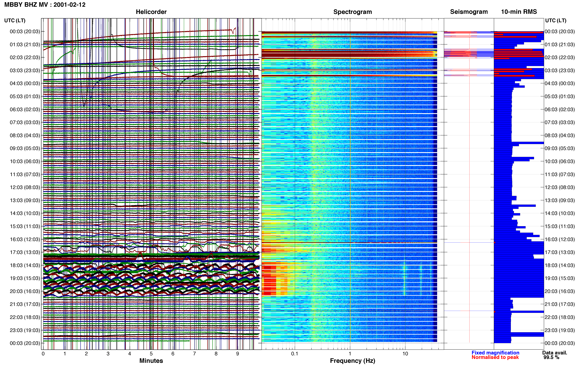Viewport: 588px width, 368px height.
Task: Click the left time label '01:03 (21:03)'
Action: (x=25, y=45)
